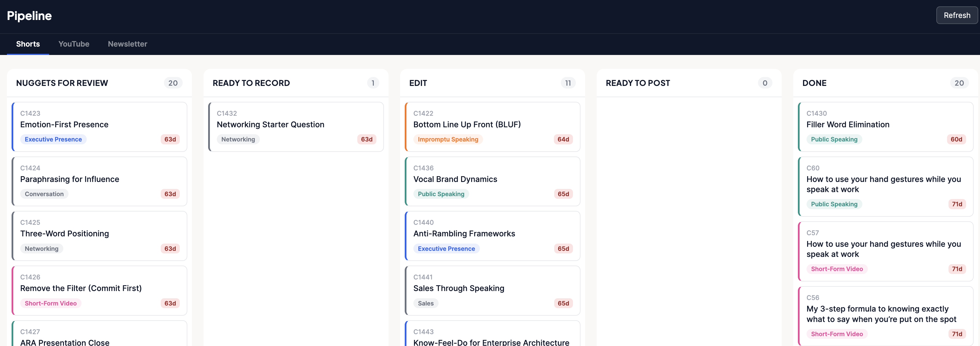Open Filler Word Elimination card
This screenshot has width=980, height=346.
click(885, 127)
